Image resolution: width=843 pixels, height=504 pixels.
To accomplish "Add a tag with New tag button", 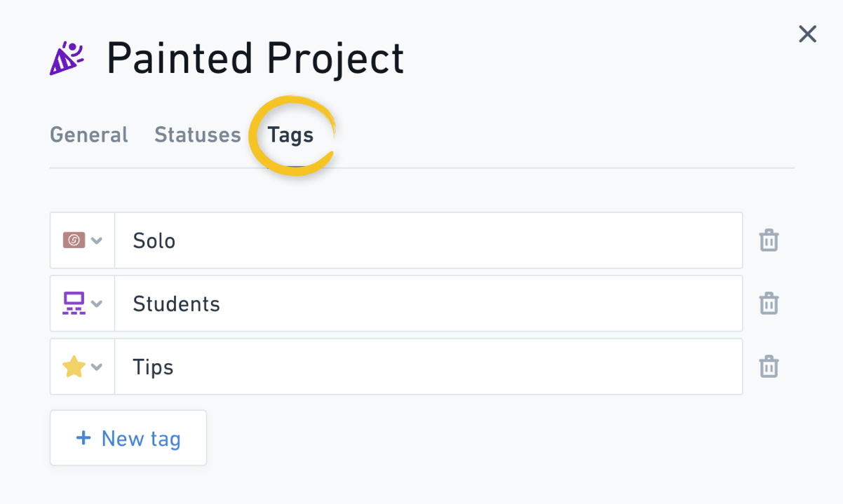I will point(128,438).
